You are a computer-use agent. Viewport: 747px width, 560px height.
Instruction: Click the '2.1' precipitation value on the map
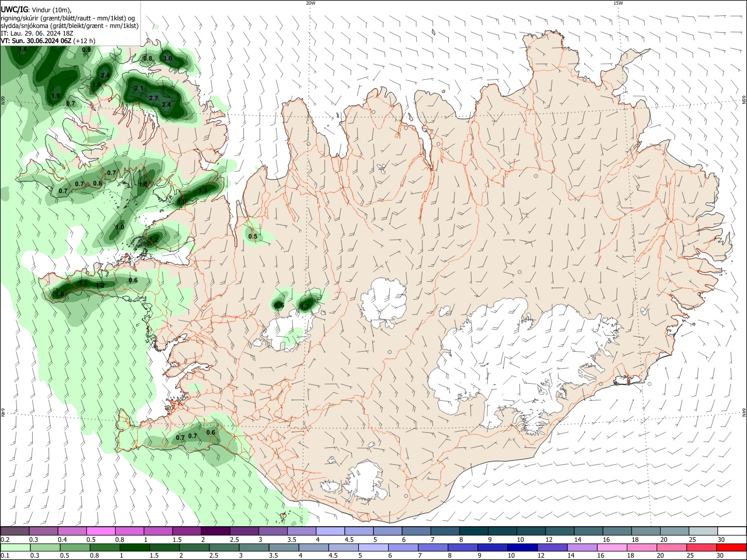(x=139, y=88)
